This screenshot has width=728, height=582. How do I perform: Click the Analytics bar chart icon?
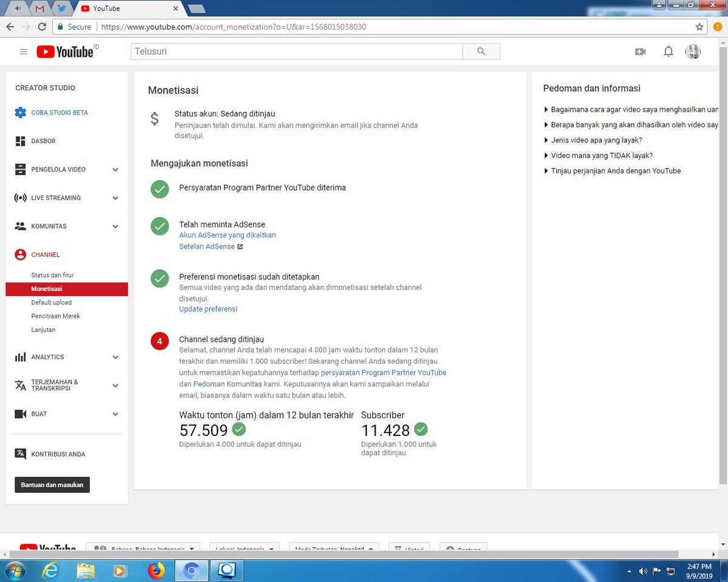[x=21, y=357]
